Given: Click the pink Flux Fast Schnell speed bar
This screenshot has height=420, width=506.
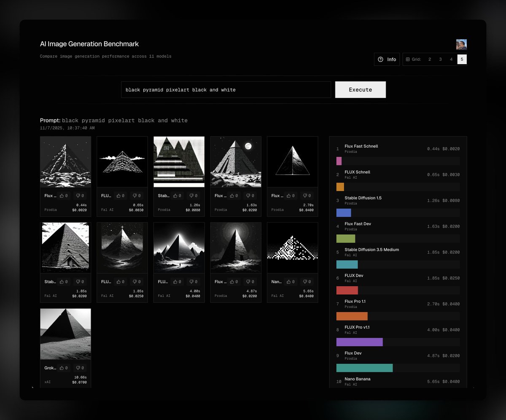Looking at the screenshot, I should click(339, 161).
